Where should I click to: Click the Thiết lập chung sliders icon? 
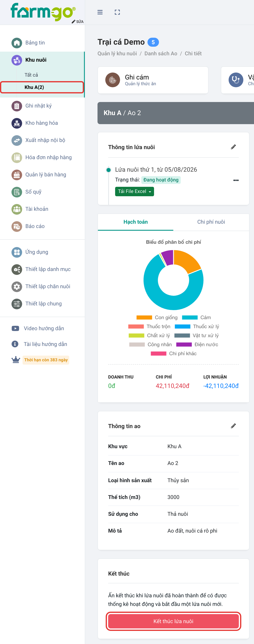(x=17, y=304)
